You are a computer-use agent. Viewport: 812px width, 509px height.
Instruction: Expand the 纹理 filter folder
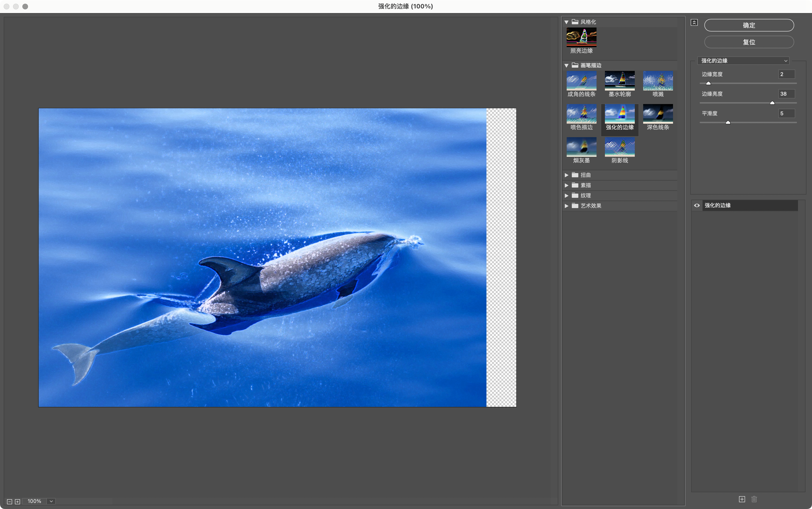tap(566, 195)
